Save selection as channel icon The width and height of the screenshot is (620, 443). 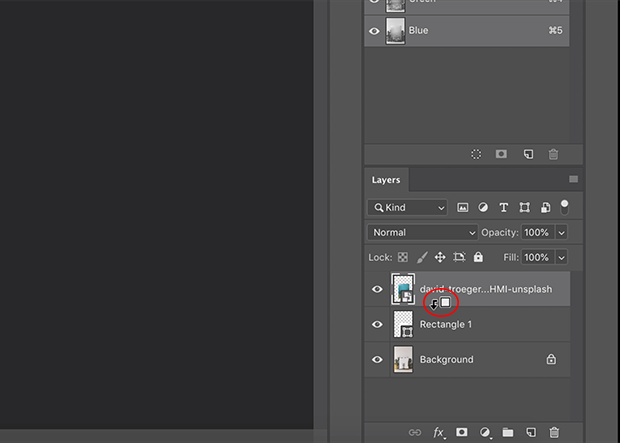(501, 154)
